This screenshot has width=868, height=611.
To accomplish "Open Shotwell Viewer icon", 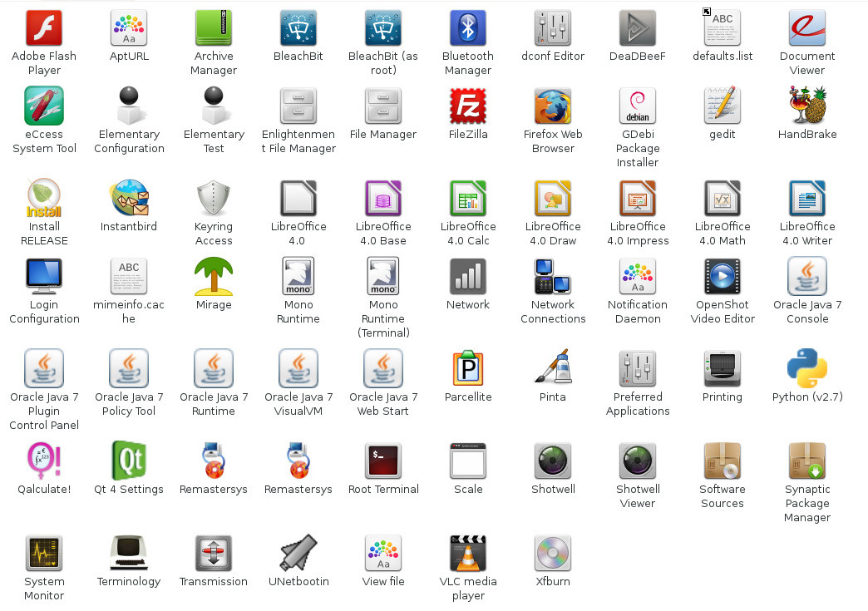I will click(x=638, y=461).
